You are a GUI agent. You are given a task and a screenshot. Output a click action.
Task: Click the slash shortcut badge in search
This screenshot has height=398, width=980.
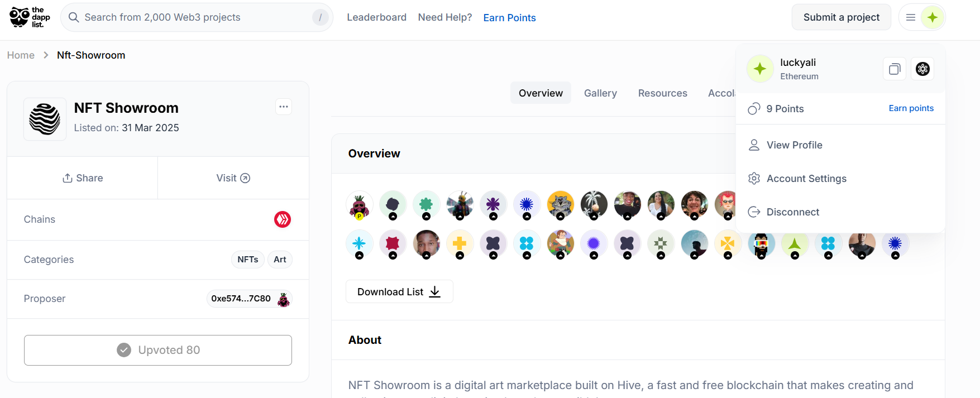pos(320,17)
